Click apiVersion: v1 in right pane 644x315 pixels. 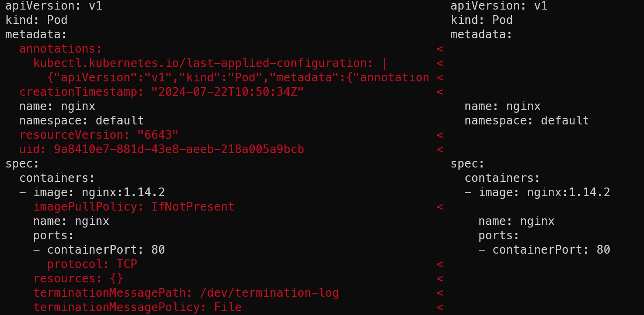click(498, 6)
